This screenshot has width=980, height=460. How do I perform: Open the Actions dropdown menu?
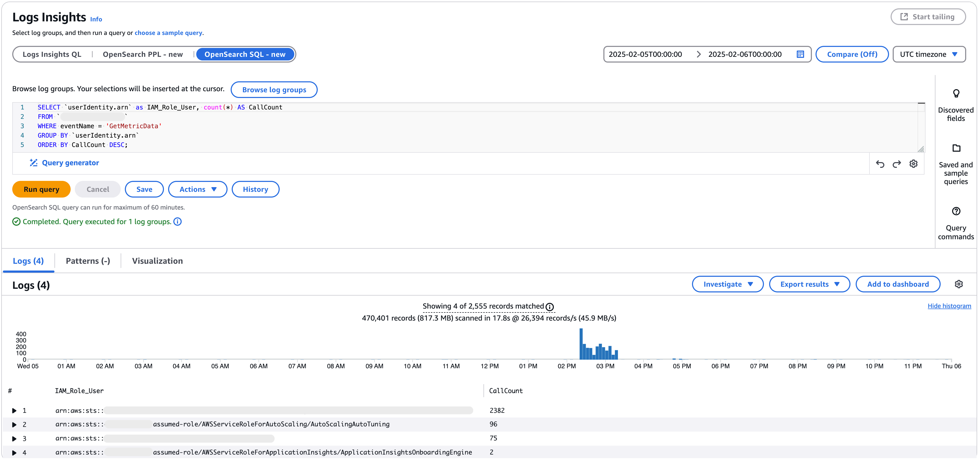(x=198, y=189)
